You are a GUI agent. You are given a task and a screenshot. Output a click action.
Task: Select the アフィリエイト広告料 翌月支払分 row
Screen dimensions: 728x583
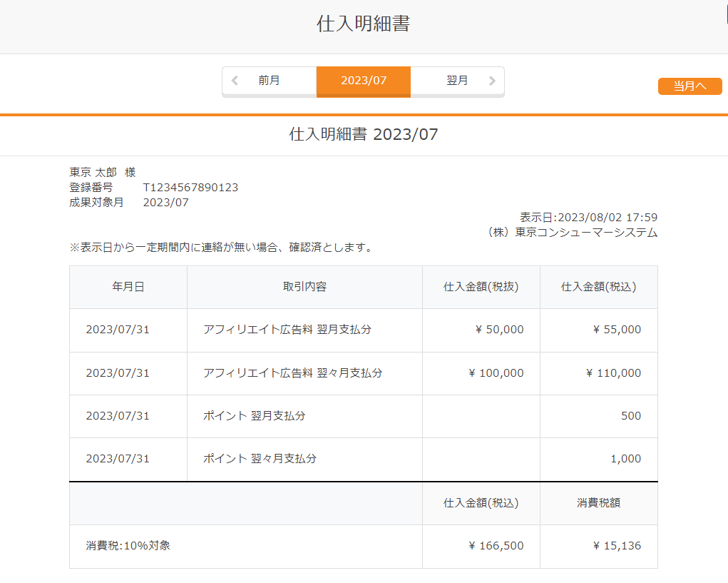pos(287,330)
